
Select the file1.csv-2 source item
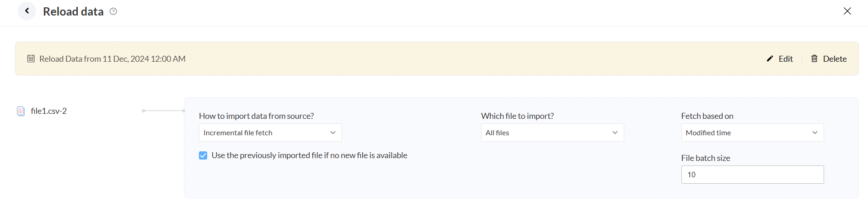49,111
